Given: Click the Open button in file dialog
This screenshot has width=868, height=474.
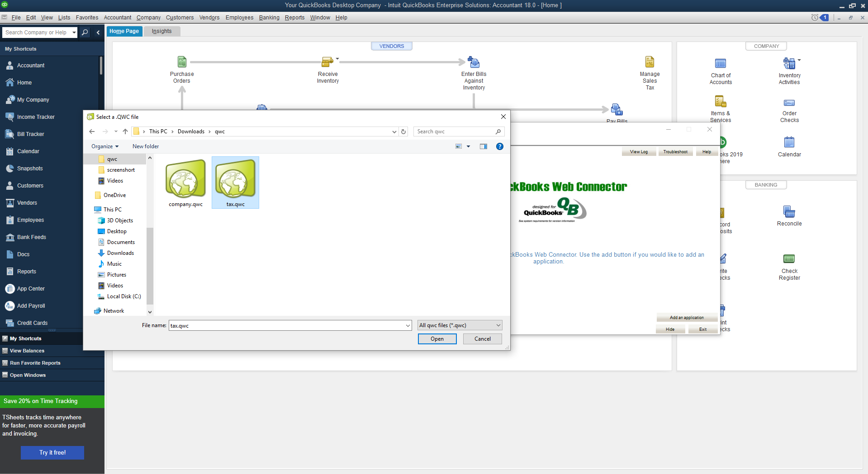Looking at the screenshot, I should coord(437,339).
